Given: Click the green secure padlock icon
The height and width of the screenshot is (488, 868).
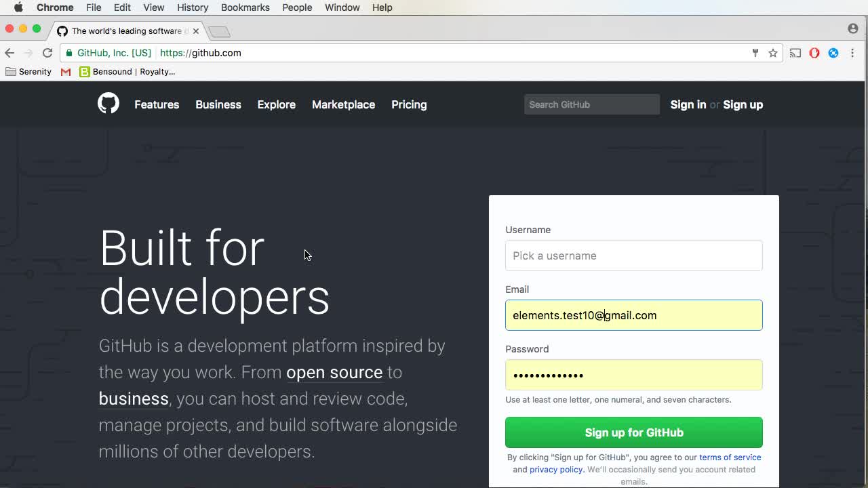Looking at the screenshot, I should point(68,53).
